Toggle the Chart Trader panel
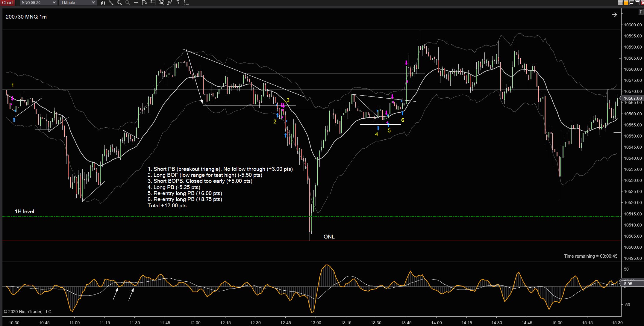 point(153,3)
